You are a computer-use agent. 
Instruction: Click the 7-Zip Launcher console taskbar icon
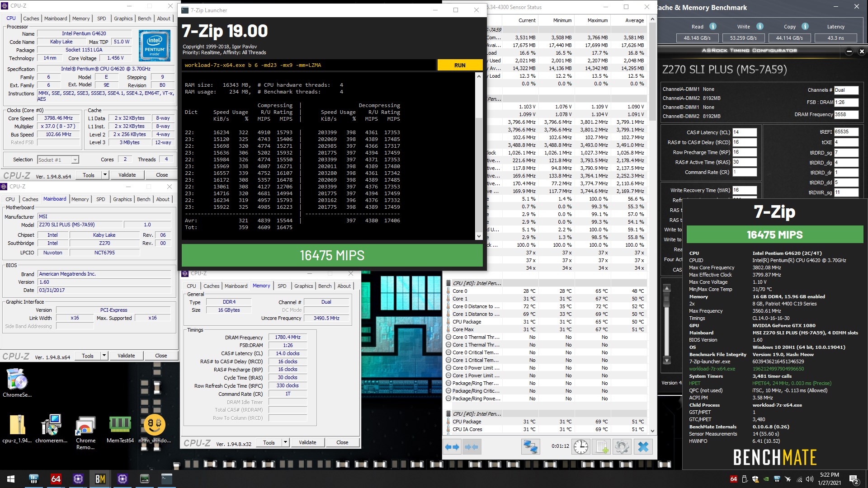click(x=167, y=479)
